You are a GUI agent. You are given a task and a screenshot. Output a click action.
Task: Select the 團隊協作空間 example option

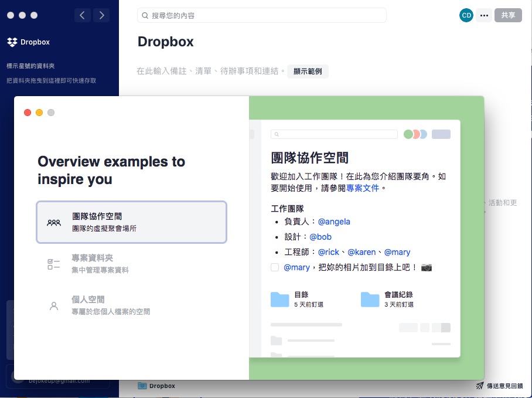point(132,222)
